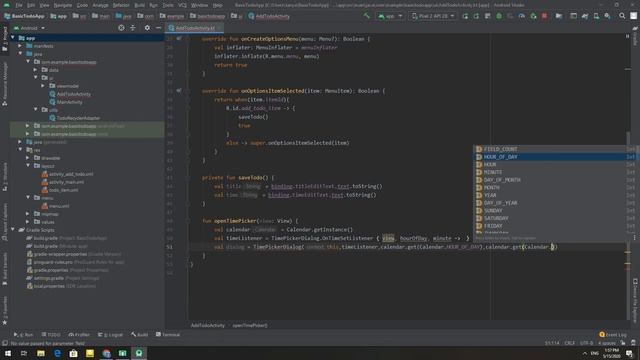This screenshot has width=640, height=360.
Task: Expand the viewmodel package
Action: pos(43,86)
